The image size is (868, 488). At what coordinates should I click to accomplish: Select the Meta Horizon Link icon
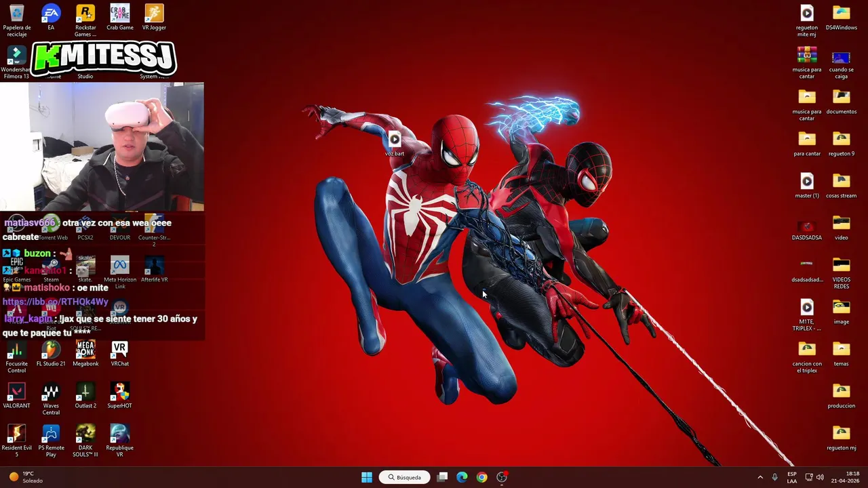119,272
